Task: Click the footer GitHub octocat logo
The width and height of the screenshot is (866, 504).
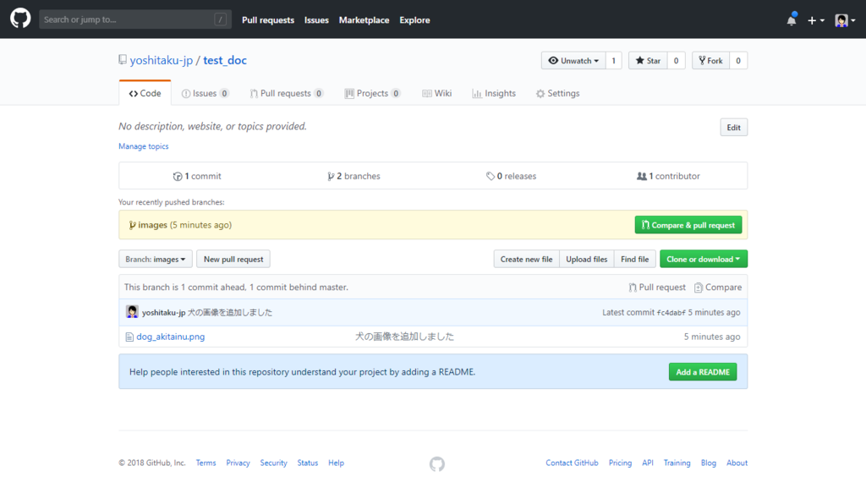Action: pyautogui.click(x=437, y=463)
